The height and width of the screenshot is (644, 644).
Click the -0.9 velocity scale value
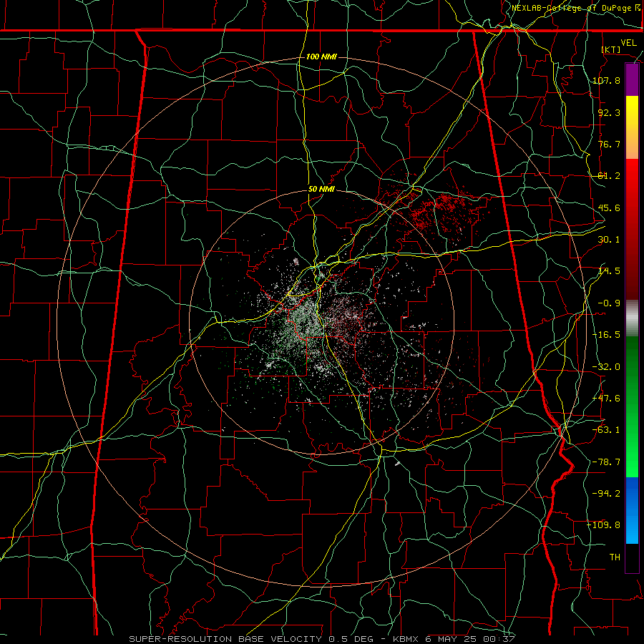point(609,303)
